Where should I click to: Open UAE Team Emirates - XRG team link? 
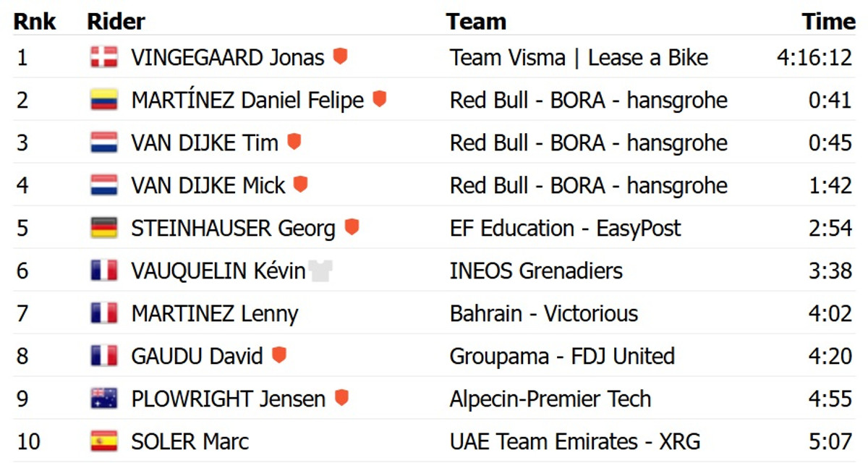[575, 441]
